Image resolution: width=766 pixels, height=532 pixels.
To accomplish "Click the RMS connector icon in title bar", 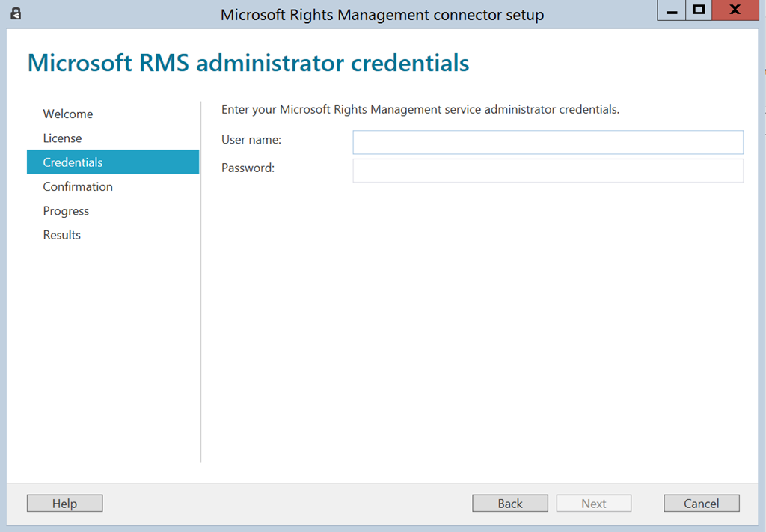I will pyautogui.click(x=16, y=13).
